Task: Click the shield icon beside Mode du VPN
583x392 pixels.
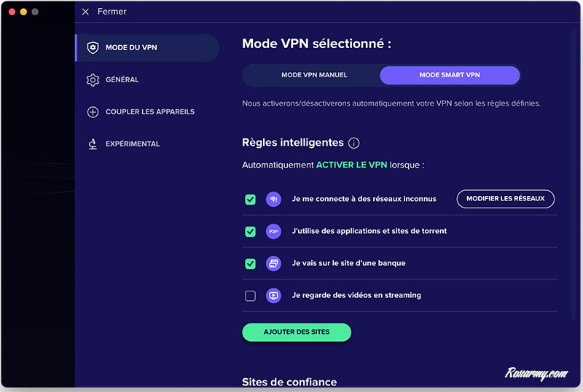Action: pos(93,48)
